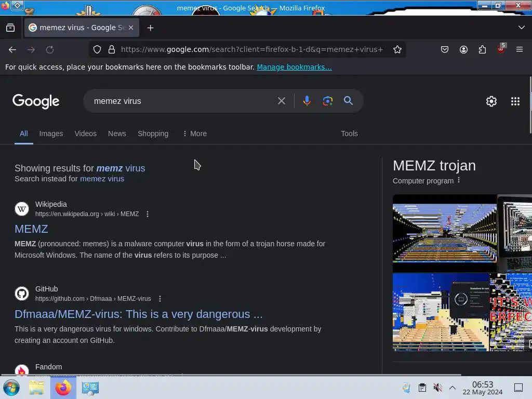Submit search with magnifier icon

coord(348,101)
